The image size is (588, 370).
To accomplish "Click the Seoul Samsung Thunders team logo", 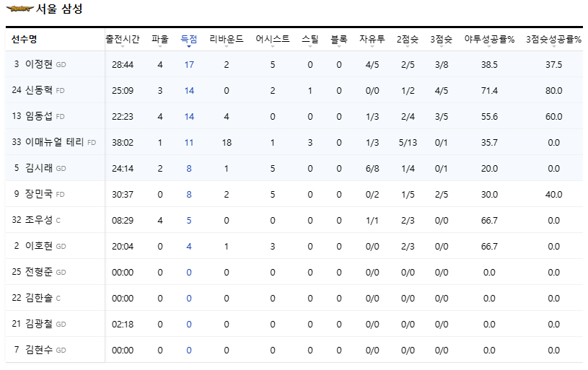I will pyautogui.click(x=20, y=9).
